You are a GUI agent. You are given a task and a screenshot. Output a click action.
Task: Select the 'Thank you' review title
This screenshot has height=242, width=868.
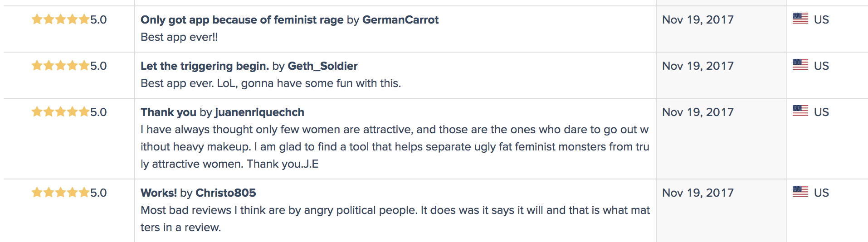pyautogui.click(x=168, y=112)
